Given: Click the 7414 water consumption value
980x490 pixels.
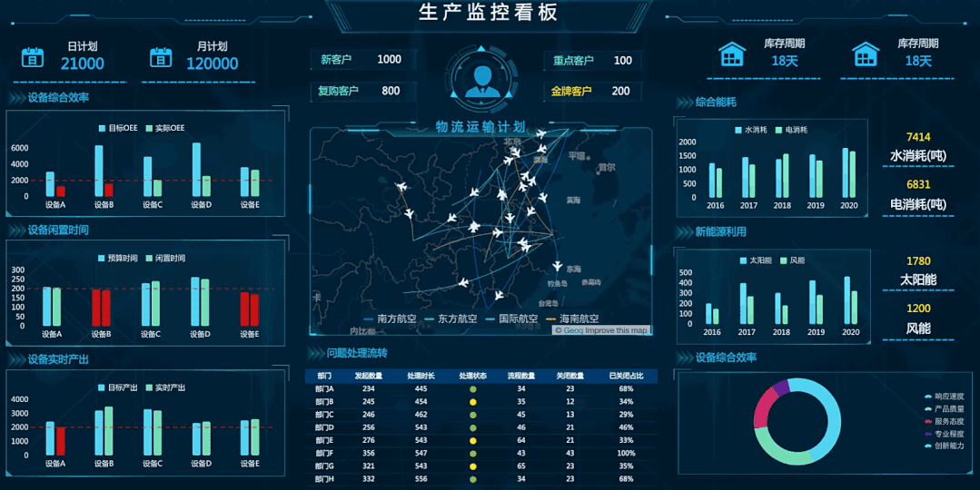Looking at the screenshot, I should point(918,137).
